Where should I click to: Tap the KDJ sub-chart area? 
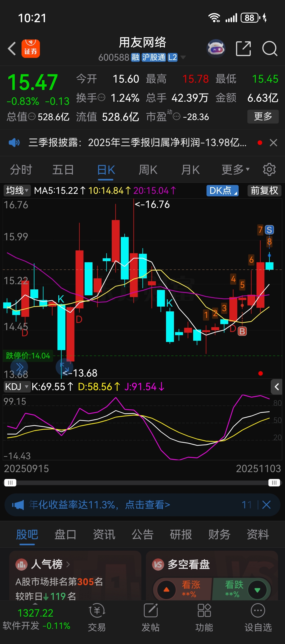142,427
